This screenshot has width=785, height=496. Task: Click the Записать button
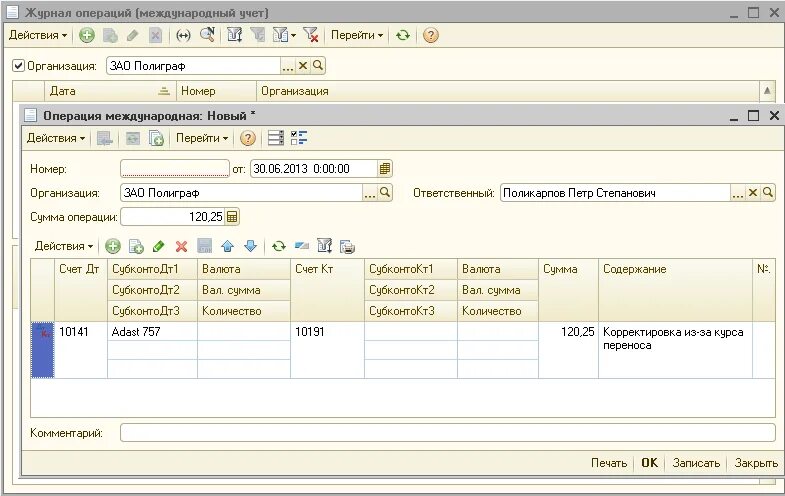click(696, 463)
